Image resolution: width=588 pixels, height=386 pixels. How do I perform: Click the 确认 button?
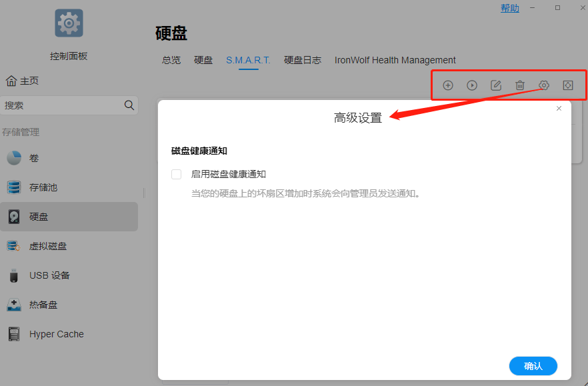(x=533, y=366)
